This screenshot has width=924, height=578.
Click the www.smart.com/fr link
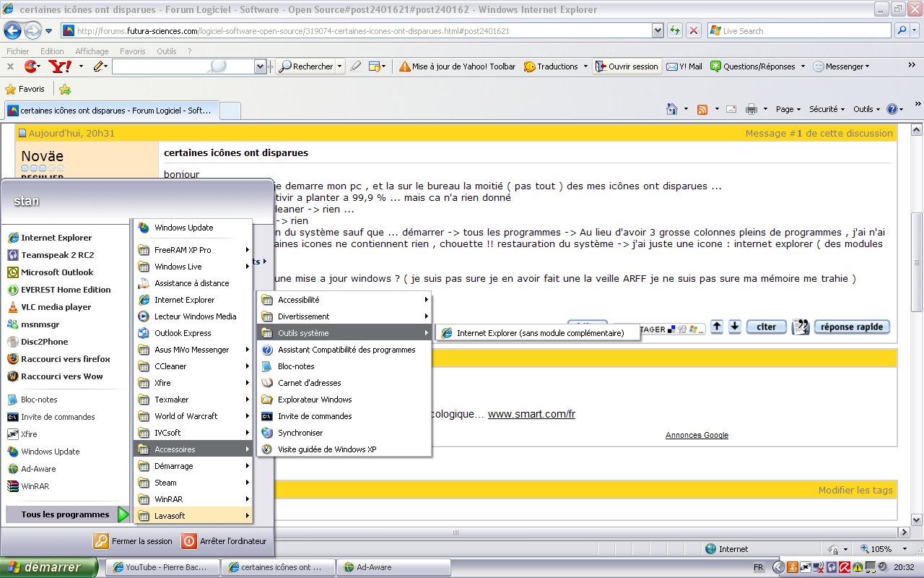(531, 414)
